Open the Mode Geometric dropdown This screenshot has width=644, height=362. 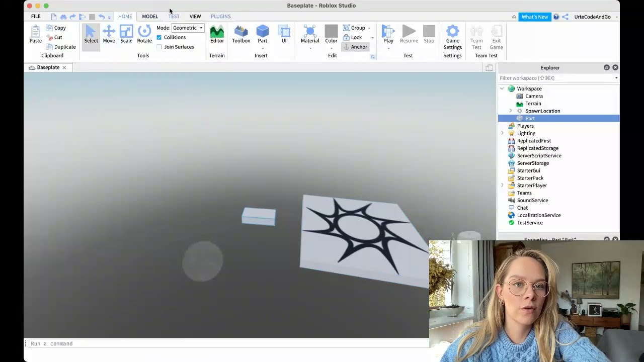coord(188,28)
